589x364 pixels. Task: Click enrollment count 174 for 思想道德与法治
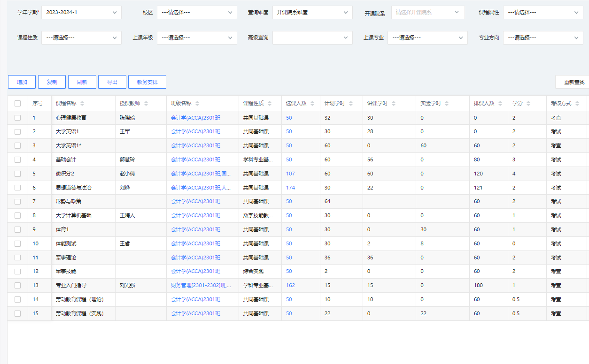point(290,188)
